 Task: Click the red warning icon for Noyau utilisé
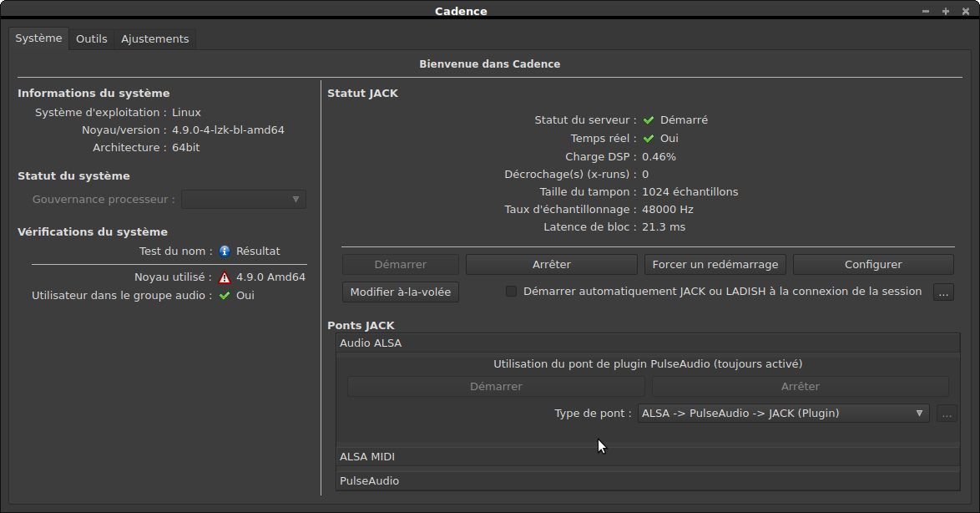tap(225, 277)
